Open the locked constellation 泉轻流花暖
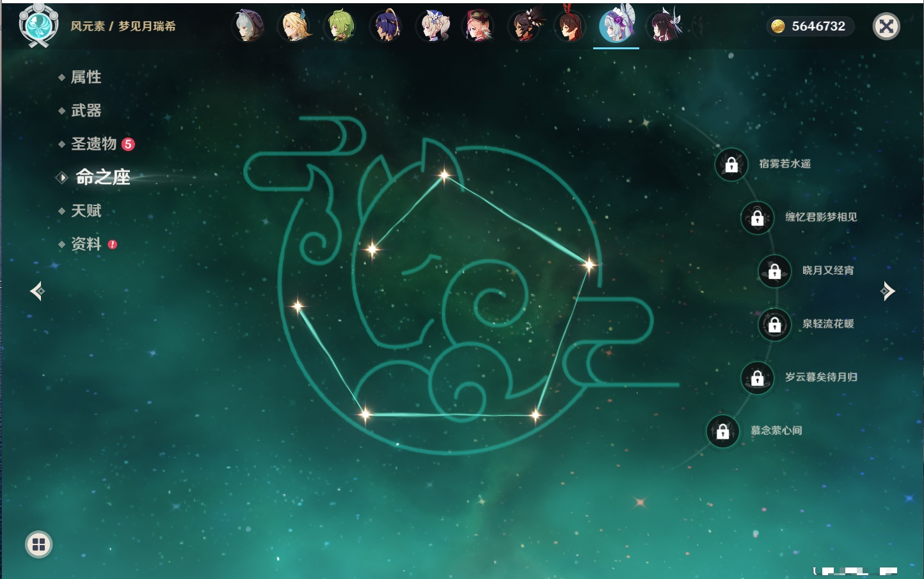924x579 pixels. click(775, 324)
